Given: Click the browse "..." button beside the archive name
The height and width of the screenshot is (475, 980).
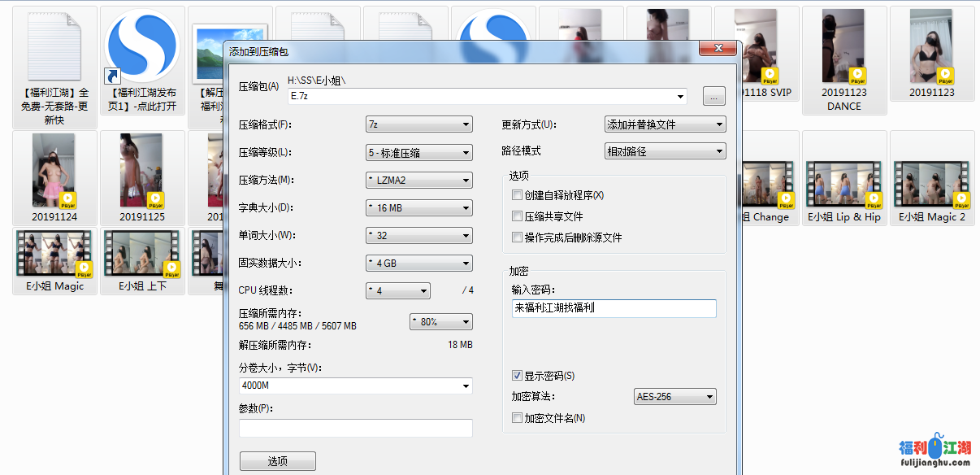Looking at the screenshot, I should pyautogui.click(x=713, y=97).
